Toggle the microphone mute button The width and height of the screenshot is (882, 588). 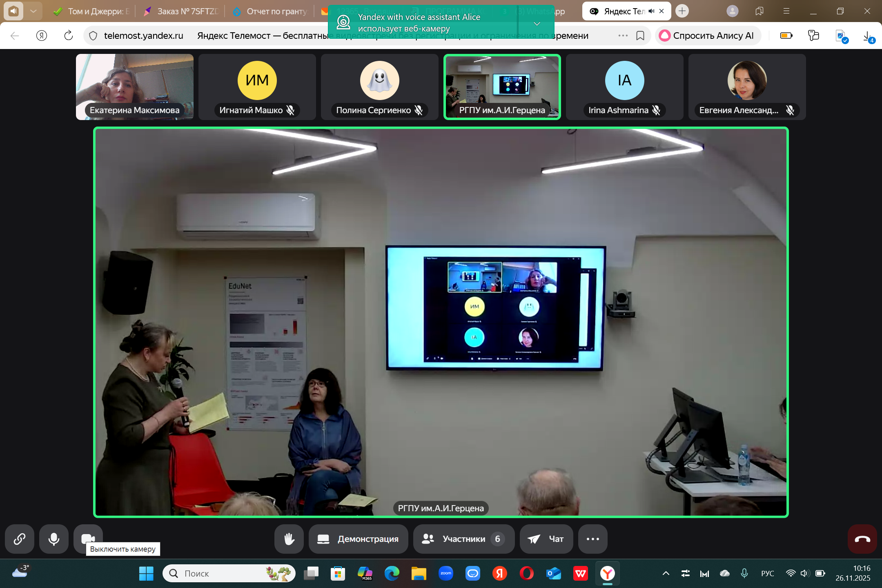(53, 539)
